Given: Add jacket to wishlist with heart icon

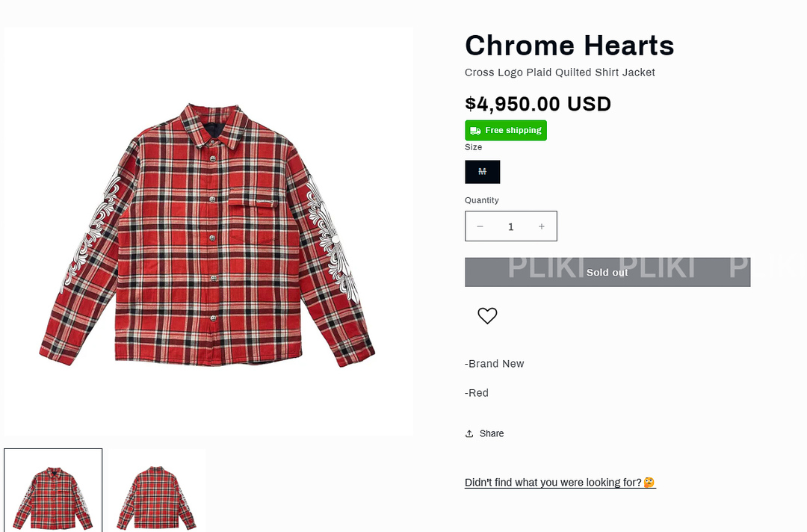Looking at the screenshot, I should click(x=487, y=316).
